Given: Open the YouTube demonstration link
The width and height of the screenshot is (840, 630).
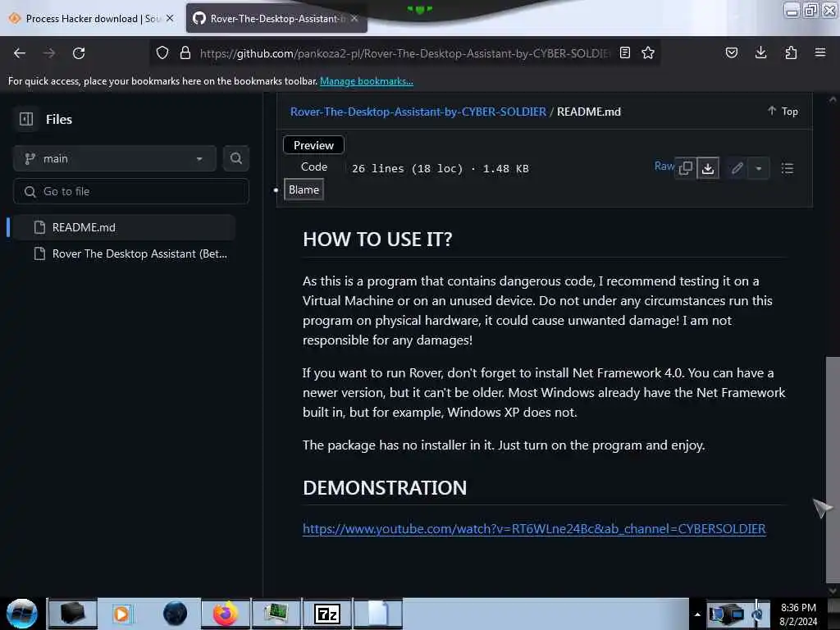Looking at the screenshot, I should (534, 529).
